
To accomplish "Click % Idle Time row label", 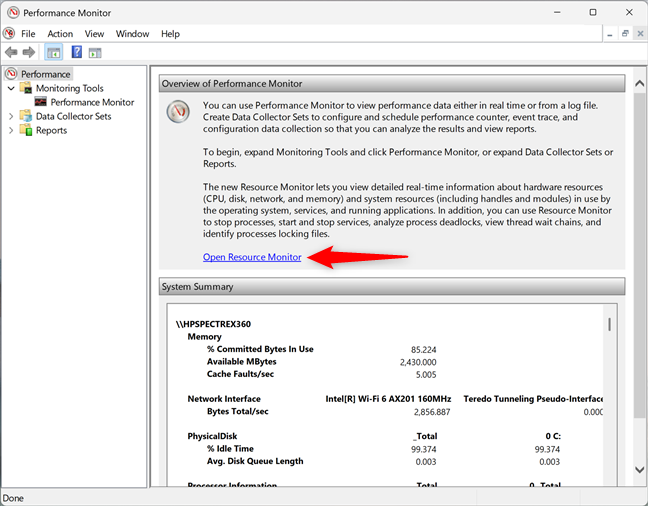I will click(230, 449).
